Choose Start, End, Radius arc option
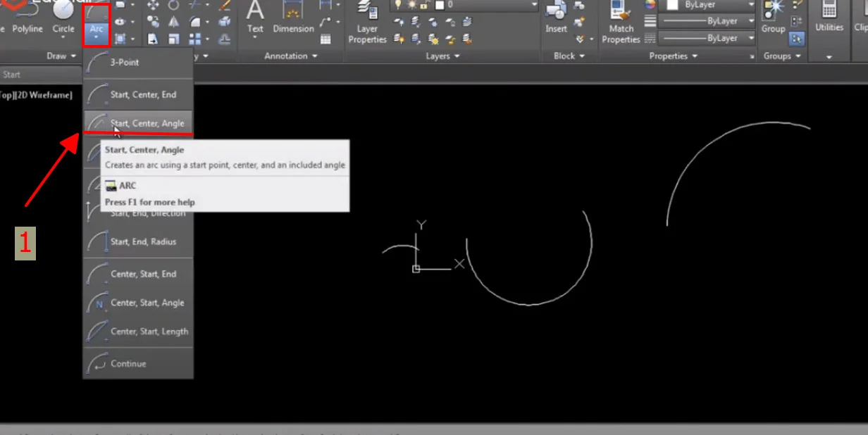Image resolution: width=868 pixels, height=435 pixels. coord(138,241)
